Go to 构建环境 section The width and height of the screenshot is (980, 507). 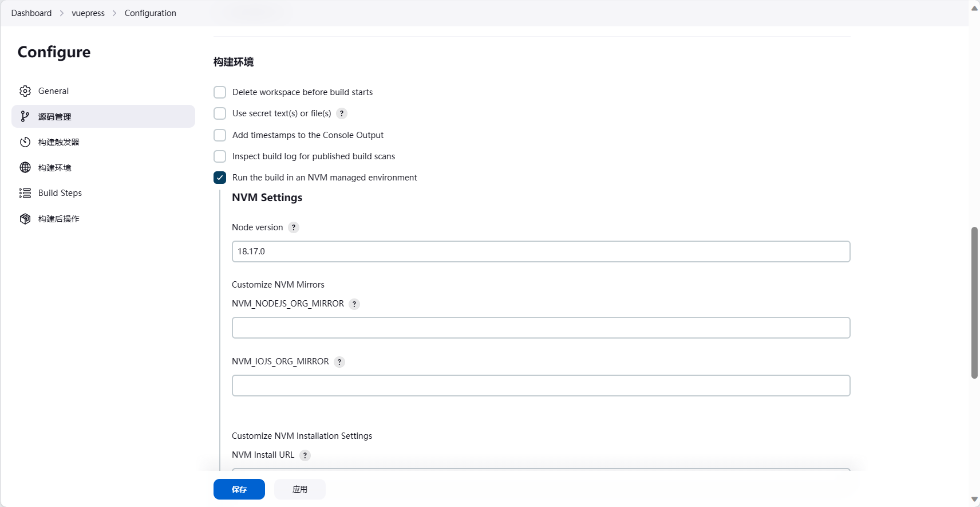click(x=103, y=167)
